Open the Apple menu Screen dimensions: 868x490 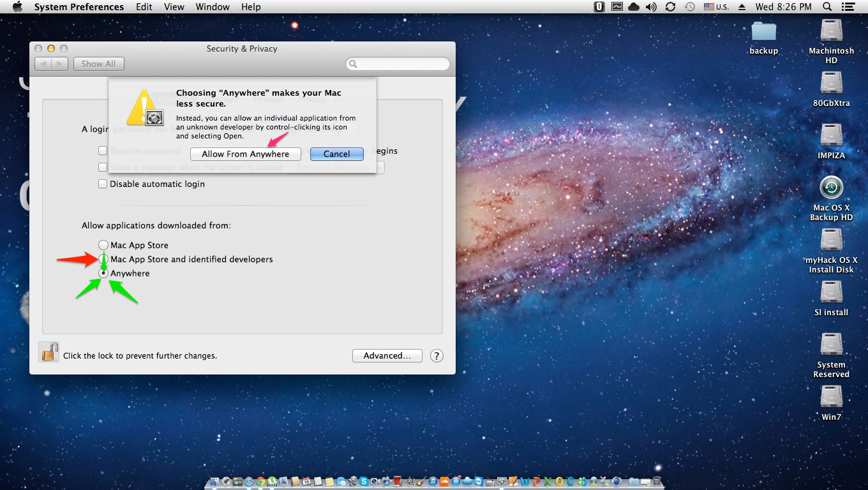17,7
